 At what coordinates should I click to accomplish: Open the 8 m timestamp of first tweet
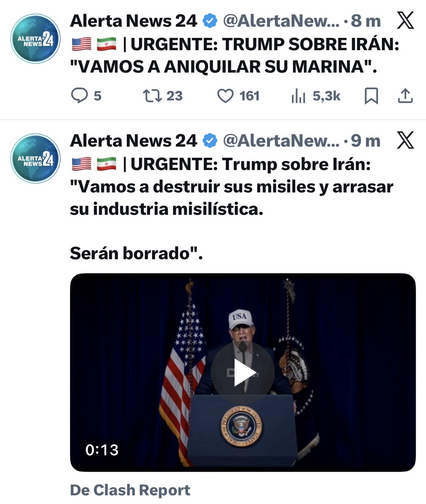coord(366,21)
